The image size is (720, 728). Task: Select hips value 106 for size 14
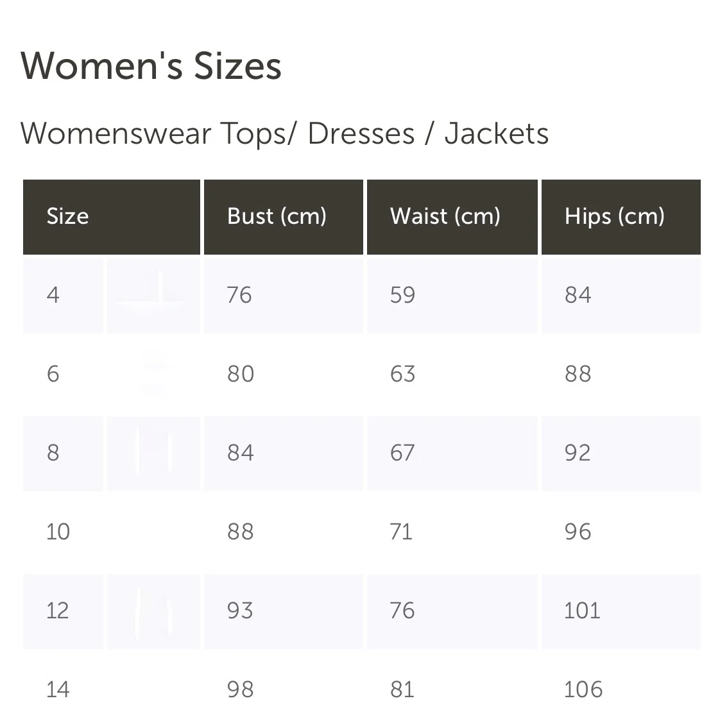pyautogui.click(x=583, y=690)
